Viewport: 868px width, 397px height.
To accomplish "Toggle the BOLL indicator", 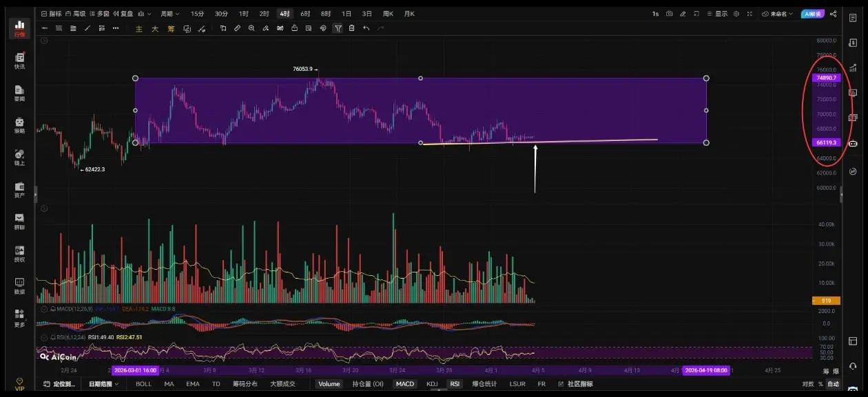I will coord(143,384).
